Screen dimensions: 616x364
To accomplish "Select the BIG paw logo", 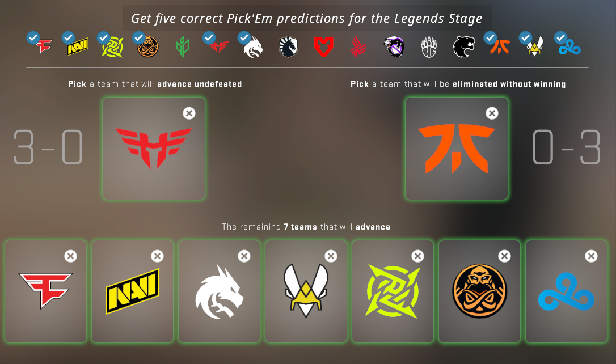I will (429, 47).
